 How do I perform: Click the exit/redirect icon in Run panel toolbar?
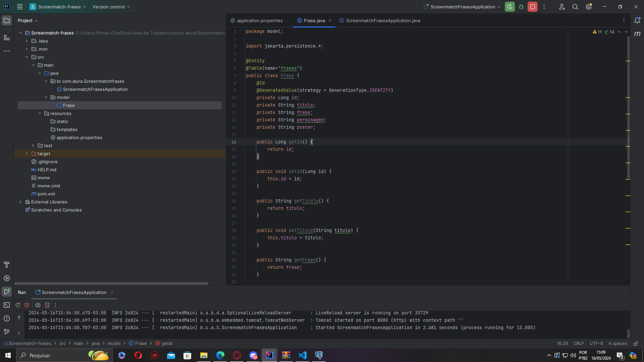47,305
